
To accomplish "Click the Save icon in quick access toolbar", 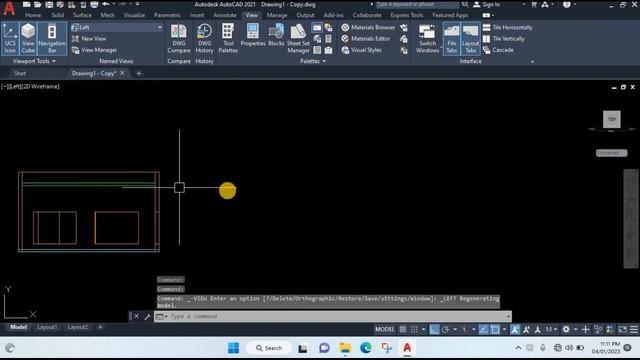I will (x=49, y=4).
